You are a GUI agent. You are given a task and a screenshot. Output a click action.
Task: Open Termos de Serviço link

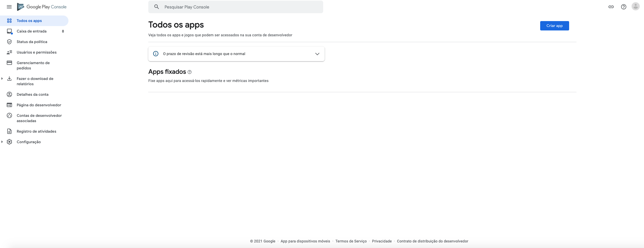(x=351, y=241)
